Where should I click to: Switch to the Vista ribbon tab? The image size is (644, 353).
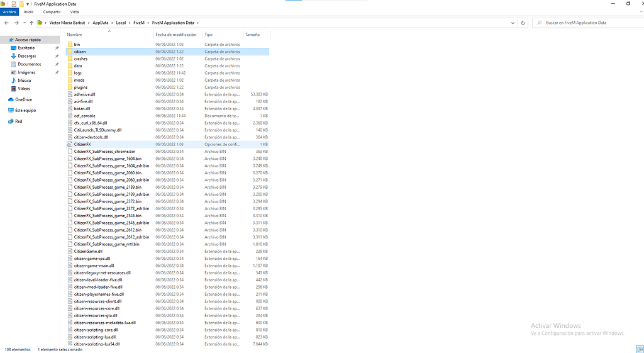tap(74, 12)
